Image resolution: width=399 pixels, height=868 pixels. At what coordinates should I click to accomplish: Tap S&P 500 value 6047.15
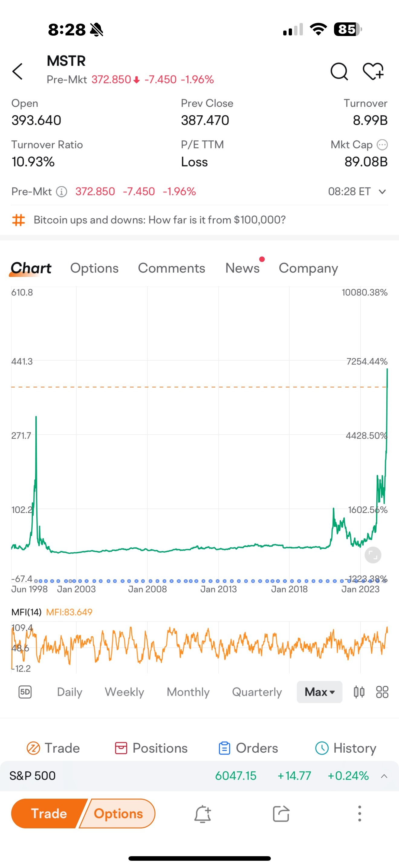pyautogui.click(x=235, y=776)
